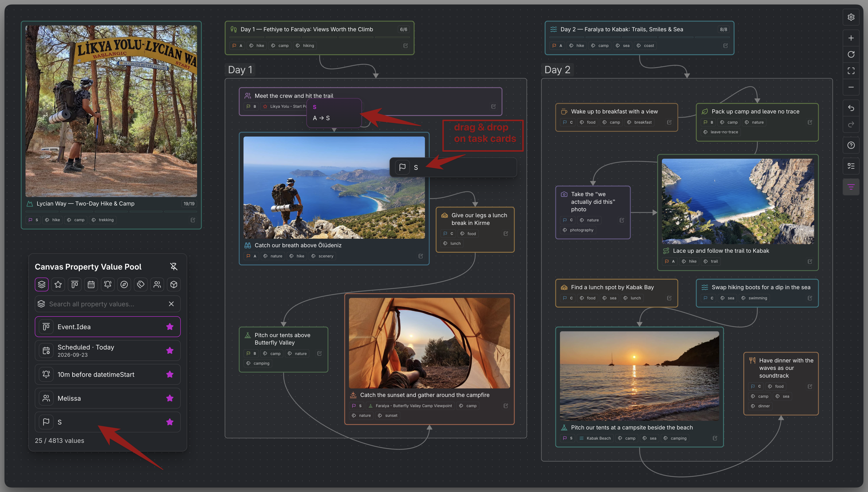
Task: Toggle favorite star on 10m before datetimeStart
Action: point(170,374)
